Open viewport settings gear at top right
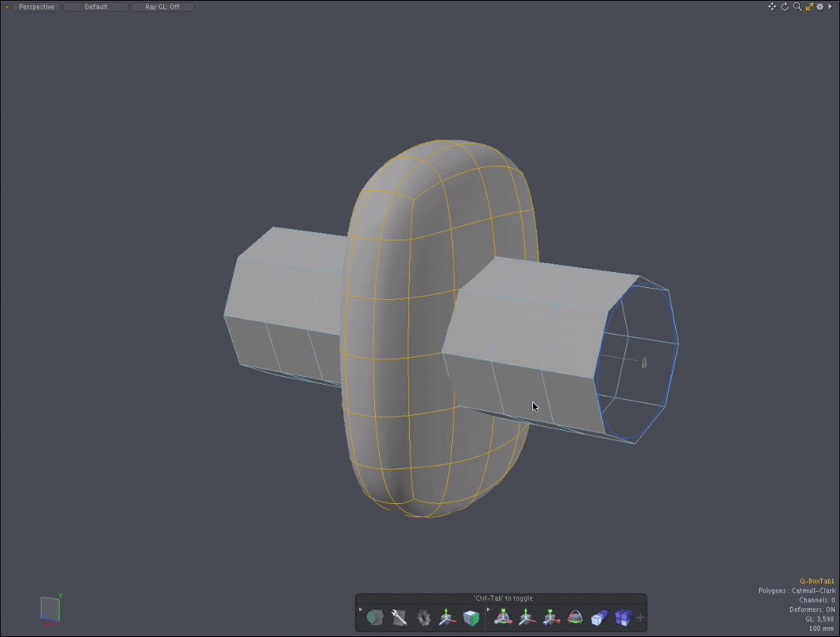The width and height of the screenshot is (840, 637). point(820,7)
